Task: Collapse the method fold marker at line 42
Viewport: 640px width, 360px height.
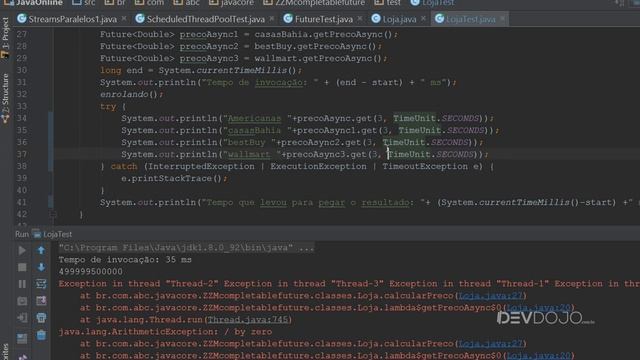Action: [x=53, y=214]
